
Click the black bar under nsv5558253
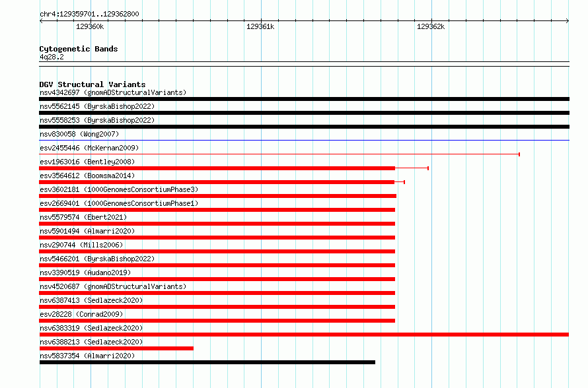coord(304,127)
